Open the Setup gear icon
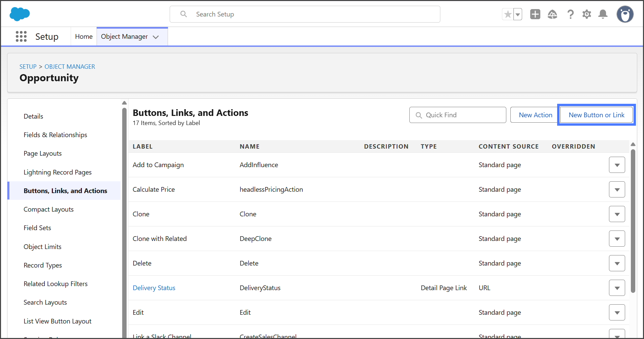The height and width of the screenshot is (339, 644). click(587, 14)
